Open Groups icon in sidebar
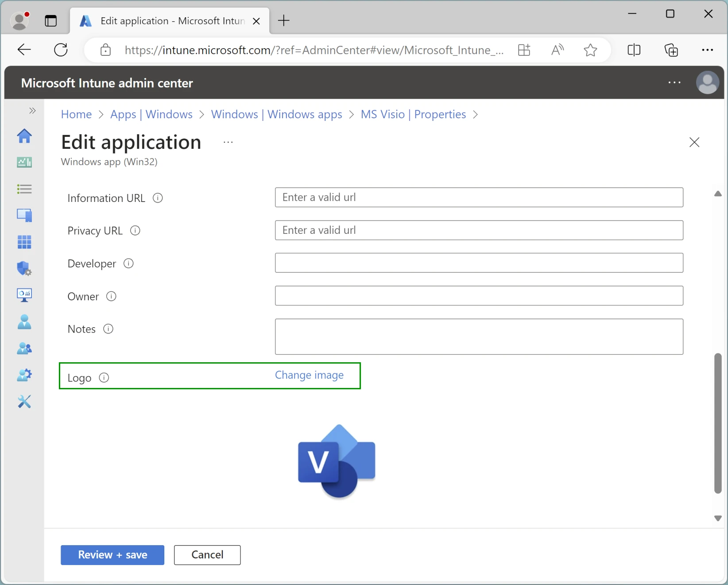Screen dimensions: 728x585 [x=24, y=349]
